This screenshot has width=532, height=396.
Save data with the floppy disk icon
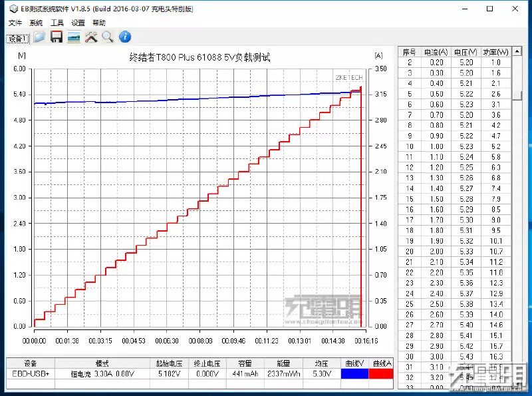tap(57, 37)
